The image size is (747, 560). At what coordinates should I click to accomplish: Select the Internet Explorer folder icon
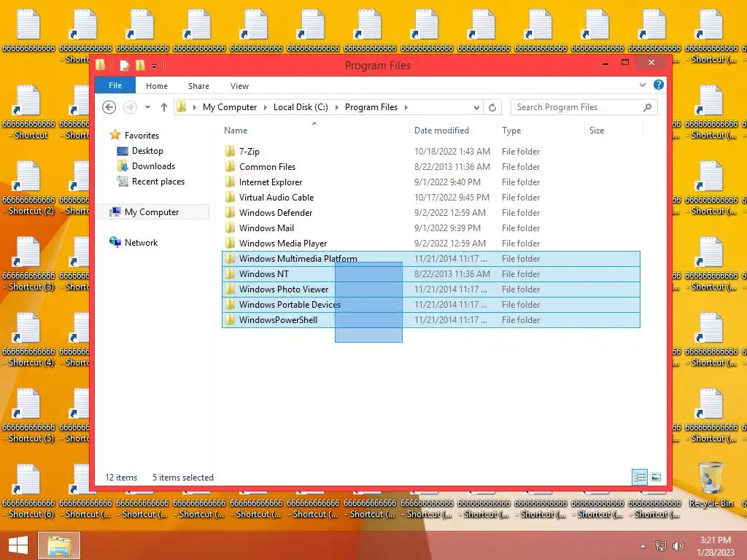pyautogui.click(x=230, y=182)
